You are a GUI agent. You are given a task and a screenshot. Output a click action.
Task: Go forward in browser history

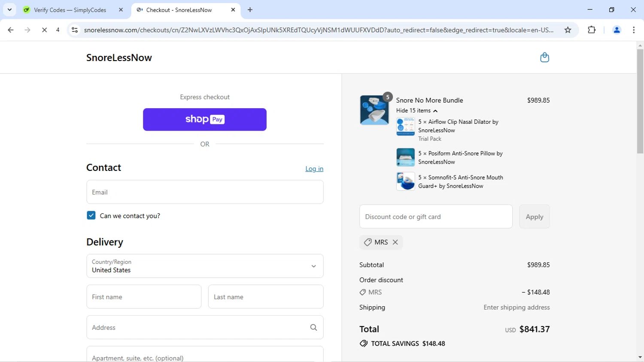27,30
